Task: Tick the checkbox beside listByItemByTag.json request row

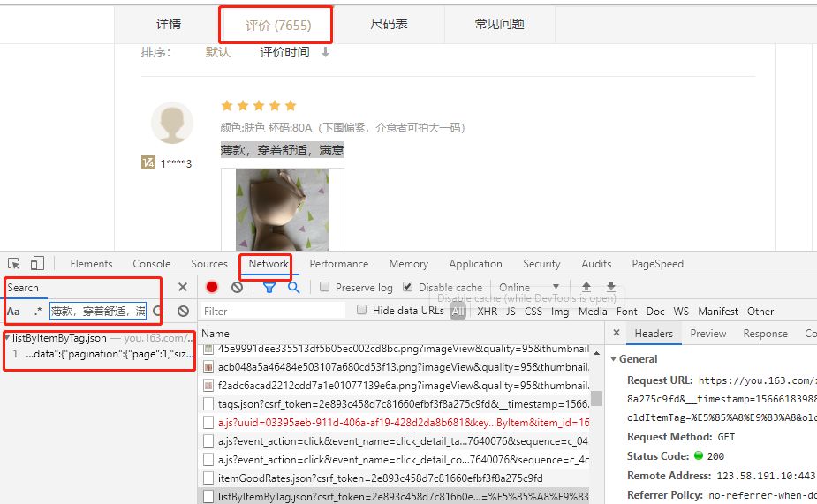Action: [x=208, y=497]
